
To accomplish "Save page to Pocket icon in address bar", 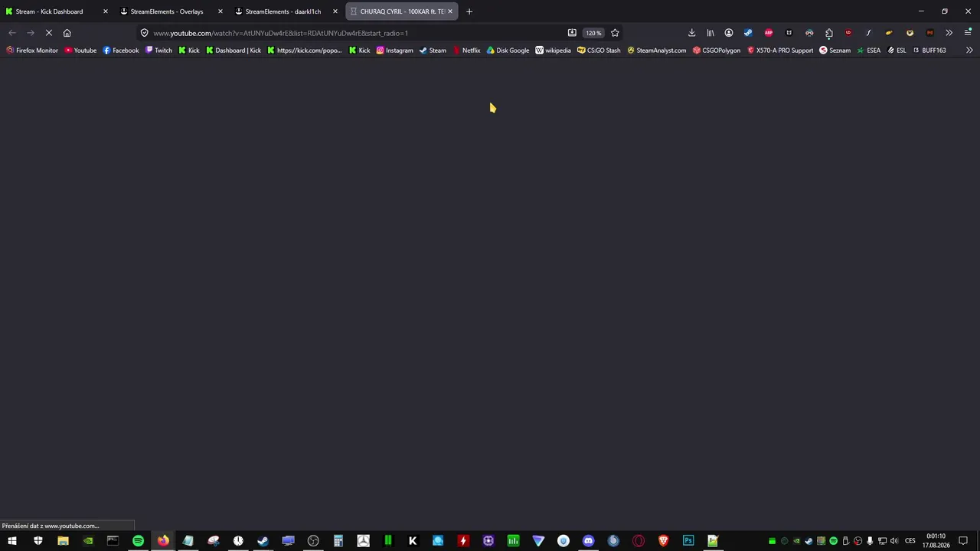I will 572,33.
